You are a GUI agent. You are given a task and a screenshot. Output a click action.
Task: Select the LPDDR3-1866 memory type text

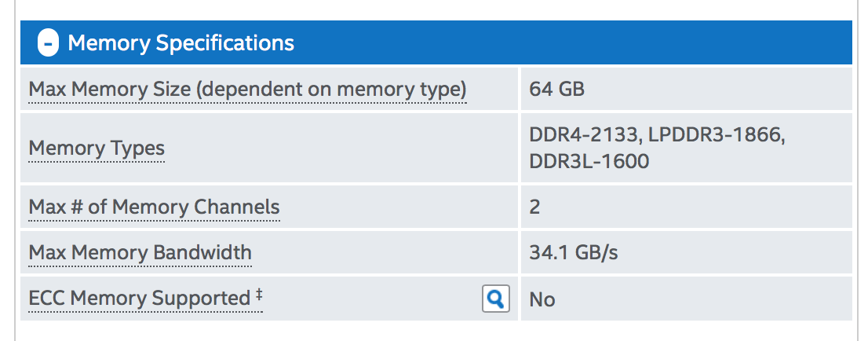tap(717, 134)
